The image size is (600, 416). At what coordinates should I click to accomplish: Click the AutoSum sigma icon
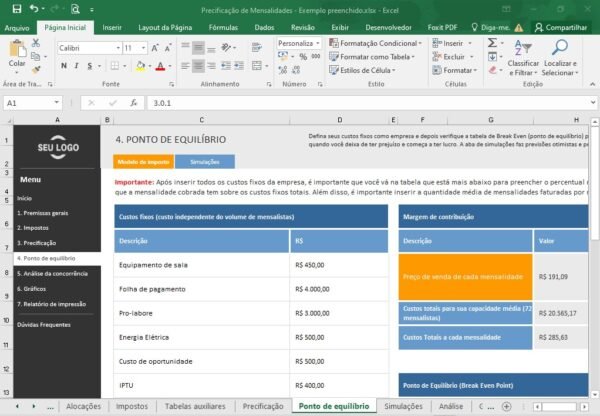pos(492,42)
